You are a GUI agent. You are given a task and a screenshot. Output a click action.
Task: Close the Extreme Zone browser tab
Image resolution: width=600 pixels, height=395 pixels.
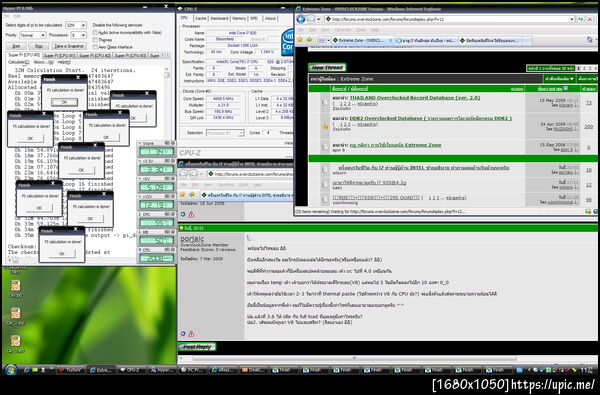point(390,40)
